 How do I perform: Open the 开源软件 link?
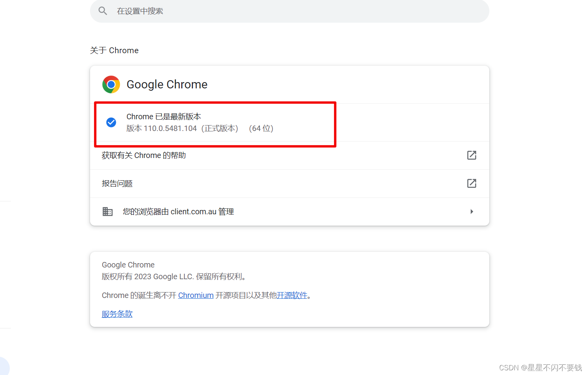point(292,295)
